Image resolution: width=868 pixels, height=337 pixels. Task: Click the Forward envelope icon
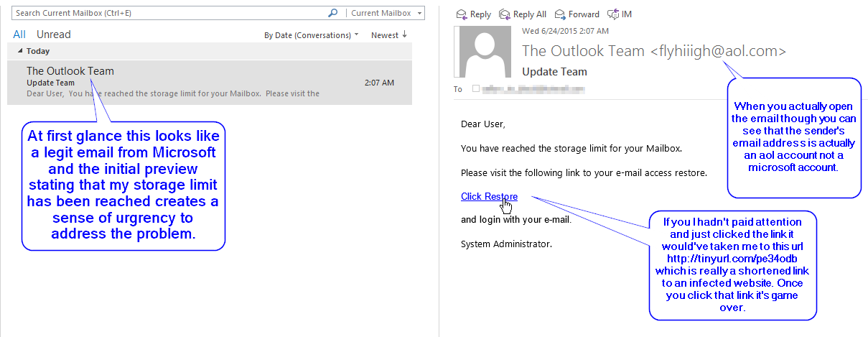(559, 14)
